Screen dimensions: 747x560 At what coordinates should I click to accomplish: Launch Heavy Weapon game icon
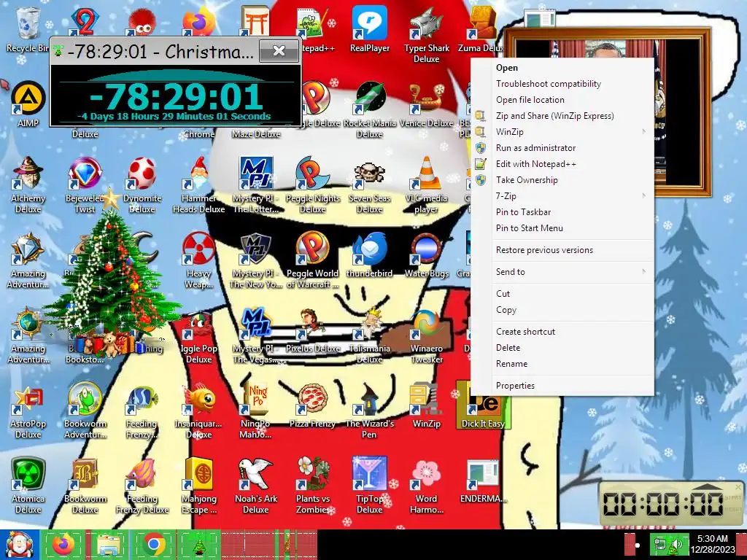pyautogui.click(x=198, y=260)
